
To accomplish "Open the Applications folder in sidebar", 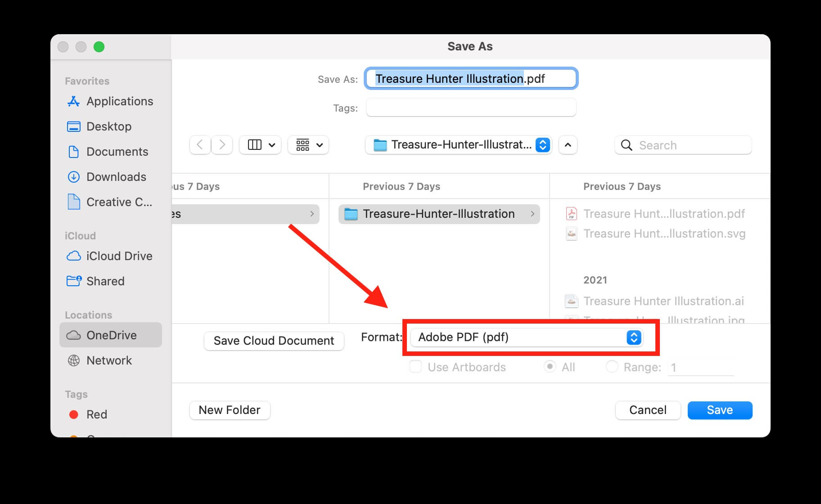I will [119, 101].
